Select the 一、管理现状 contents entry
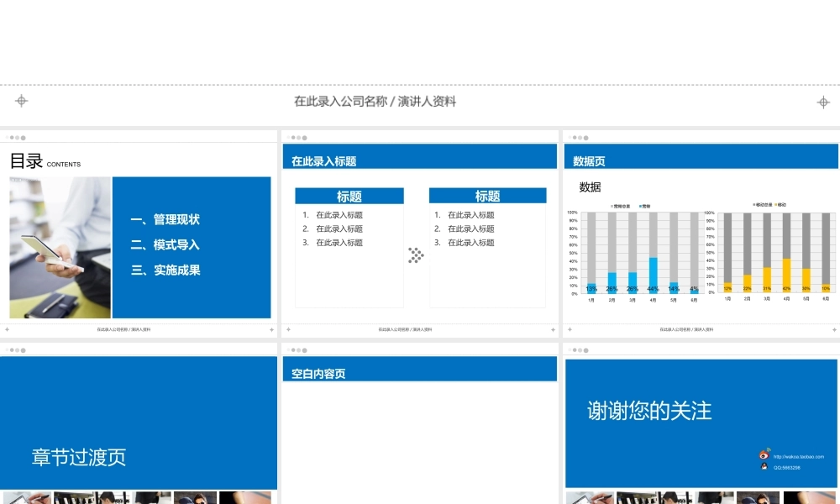The height and width of the screenshot is (504, 840). 165,220
